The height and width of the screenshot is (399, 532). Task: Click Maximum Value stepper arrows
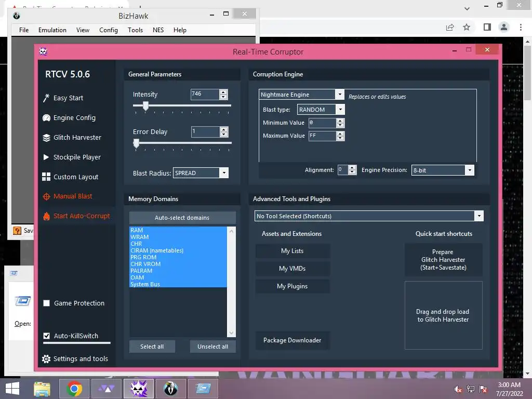(340, 136)
